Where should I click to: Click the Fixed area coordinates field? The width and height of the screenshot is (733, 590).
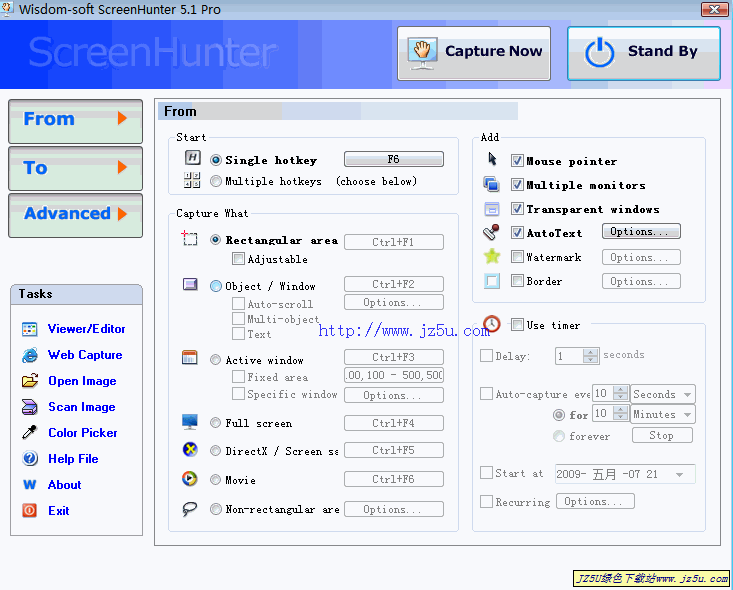click(394, 375)
